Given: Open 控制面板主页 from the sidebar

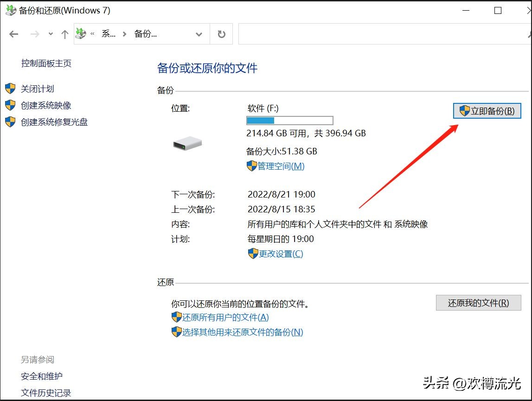Looking at the screenshot, I should 46,64.
